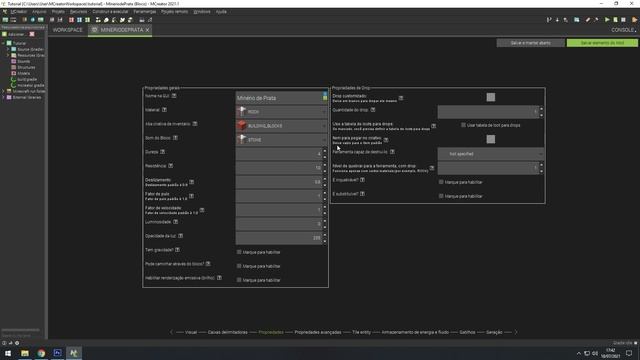Click the red element grid toolbar icon

pyautogui.click(x=71, y=20)
